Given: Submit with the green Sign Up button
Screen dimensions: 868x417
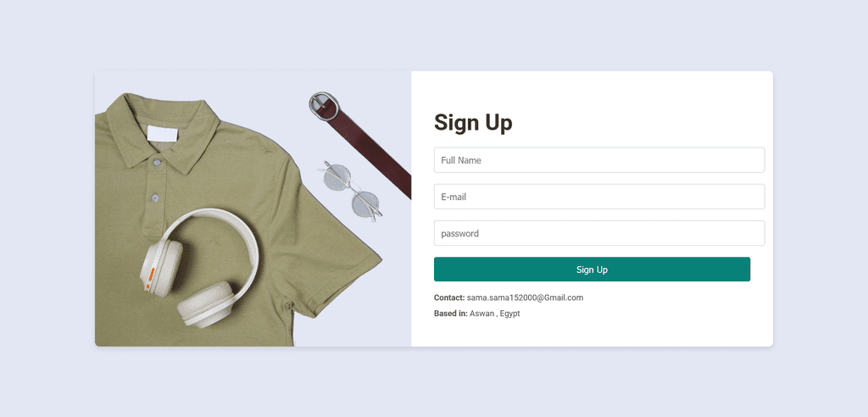Looking at the screenshot, I should 592,270.
